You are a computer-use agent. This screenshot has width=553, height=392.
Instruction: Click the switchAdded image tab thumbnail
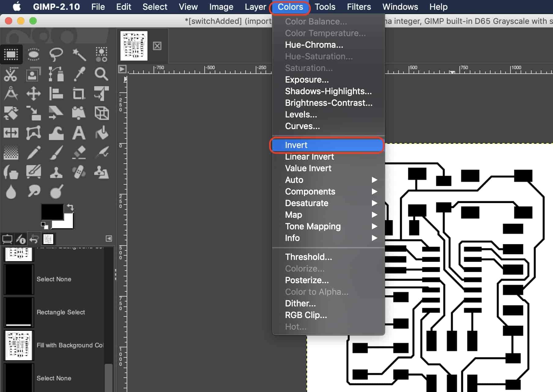click(x=134, y=46)
